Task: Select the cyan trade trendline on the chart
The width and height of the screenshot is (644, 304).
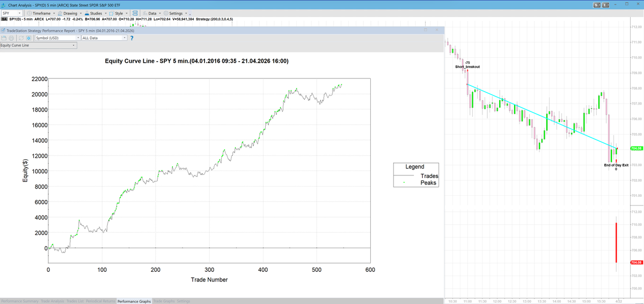Action: (542, 116)
